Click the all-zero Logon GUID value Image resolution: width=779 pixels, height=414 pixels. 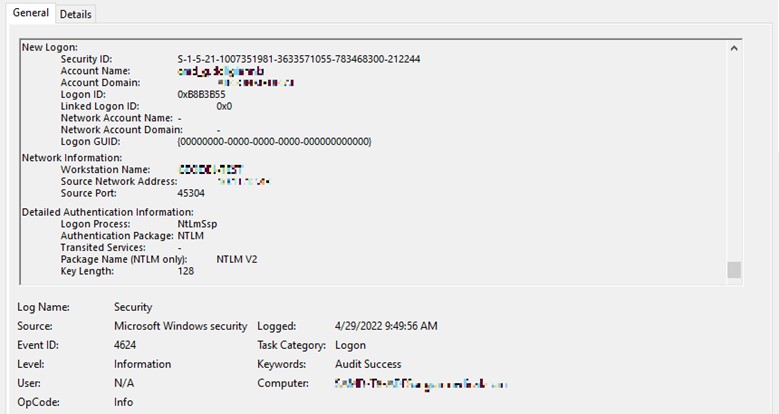[x=273, y=142]
